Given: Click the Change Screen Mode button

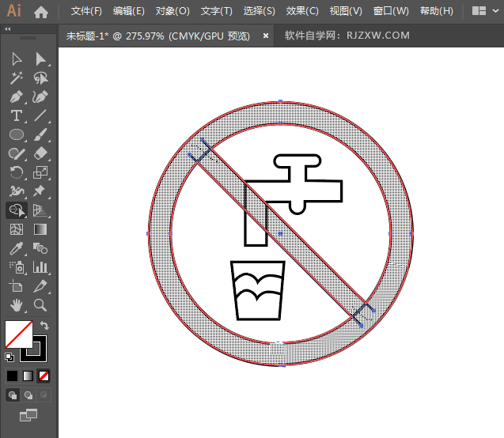Looking at the screenshot, I should [x=28, y=414].
